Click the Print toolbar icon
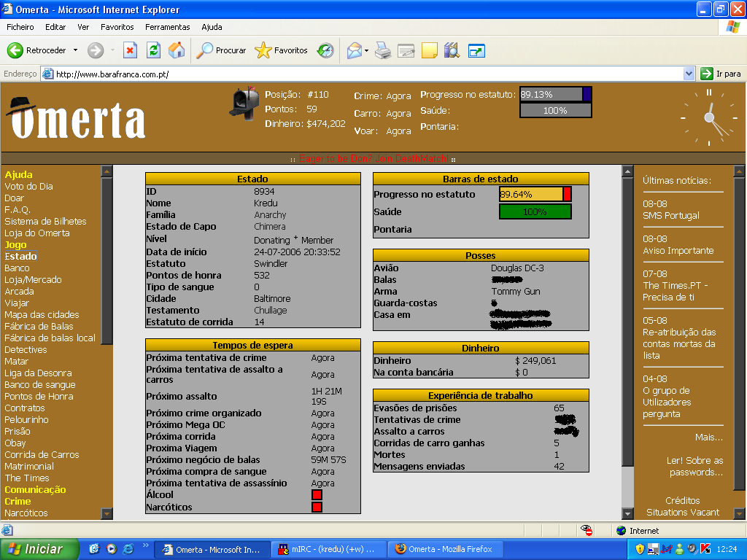The width and height of the screenshot is (747, 560). click(383, 50)
